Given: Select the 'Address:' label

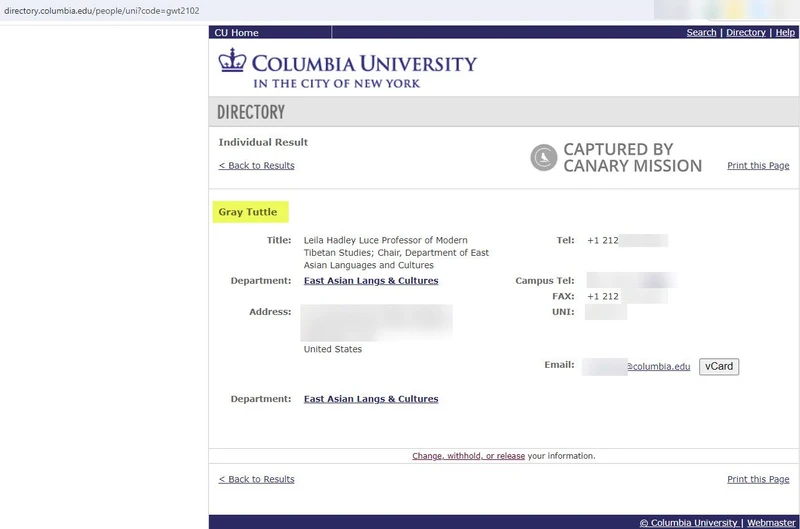Looking at the screenshot, I should pos(270,312).
